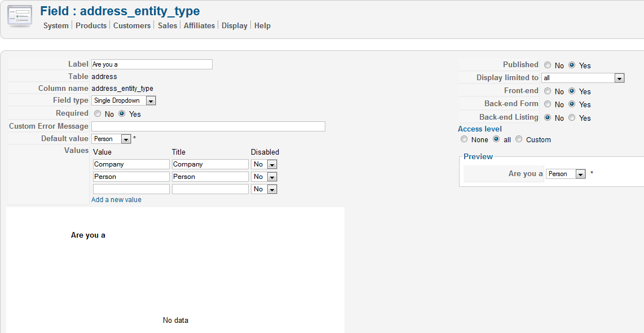Image resolution: width=644 pixels, height=333 pixels.
Task: Focus the Custom Error Message field
Action: click(x=208, y=126)
